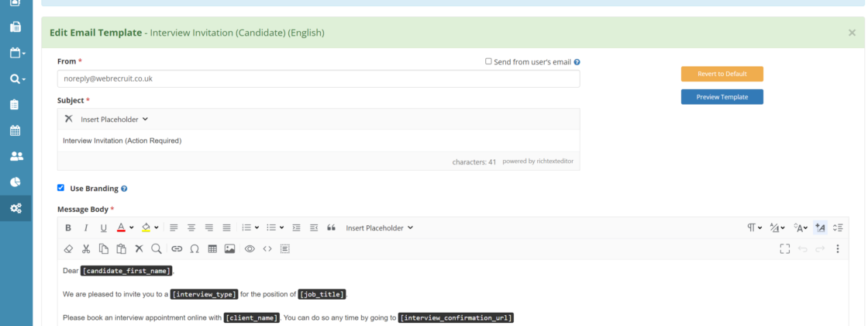Open the settings gears sidebar item
This screenshot has height=326, width=868.
pos(15,208)
